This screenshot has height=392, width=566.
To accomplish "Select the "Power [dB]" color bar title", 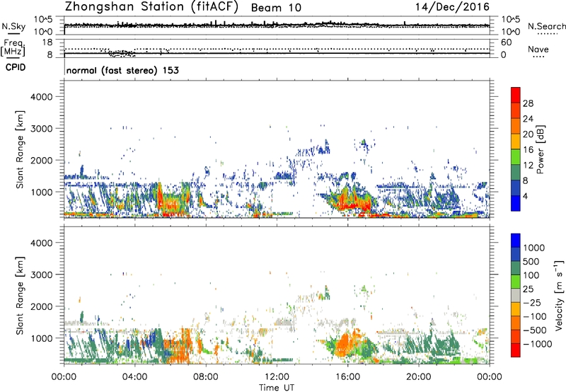I will [x=540, y=149].
